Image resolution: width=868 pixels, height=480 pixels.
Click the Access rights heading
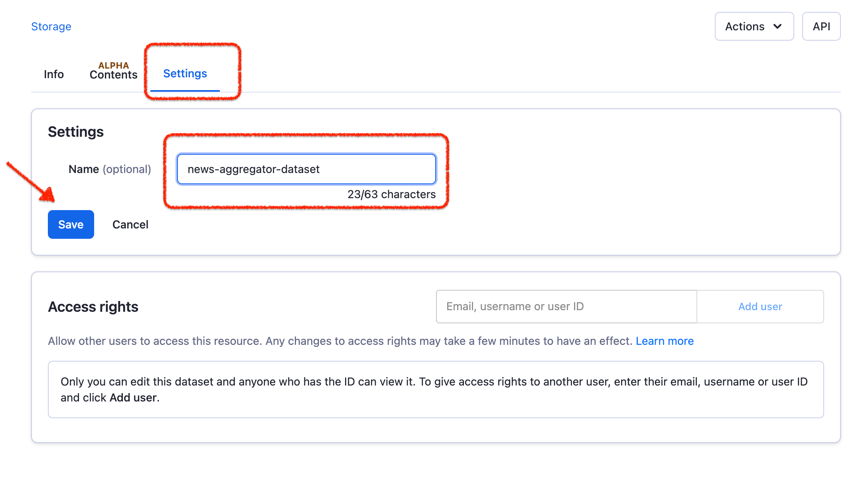click(93, 307)
